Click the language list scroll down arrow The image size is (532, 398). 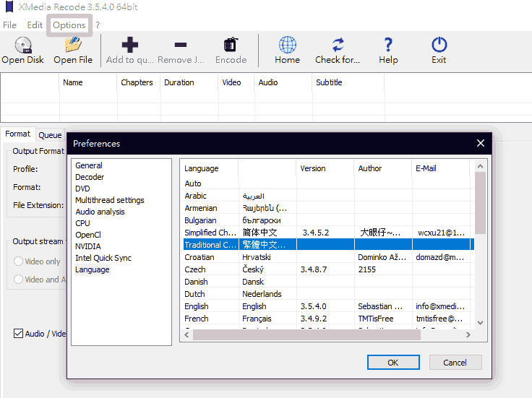(480, 322)
